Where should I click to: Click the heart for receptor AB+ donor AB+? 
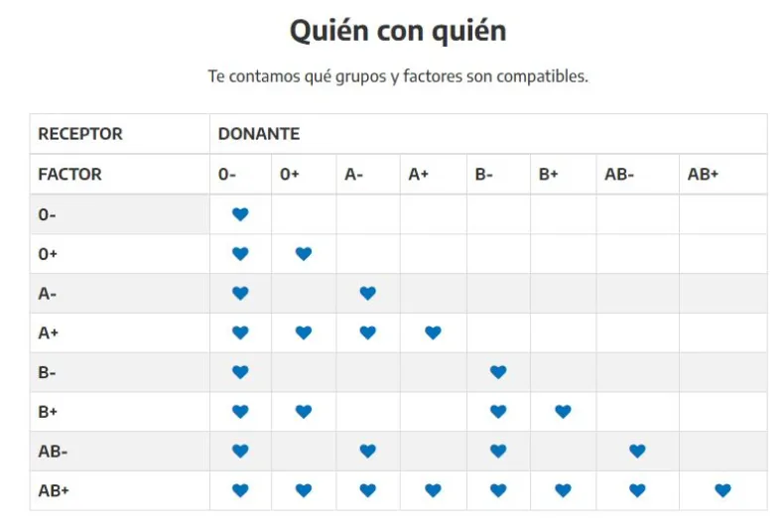pos(722,490)
